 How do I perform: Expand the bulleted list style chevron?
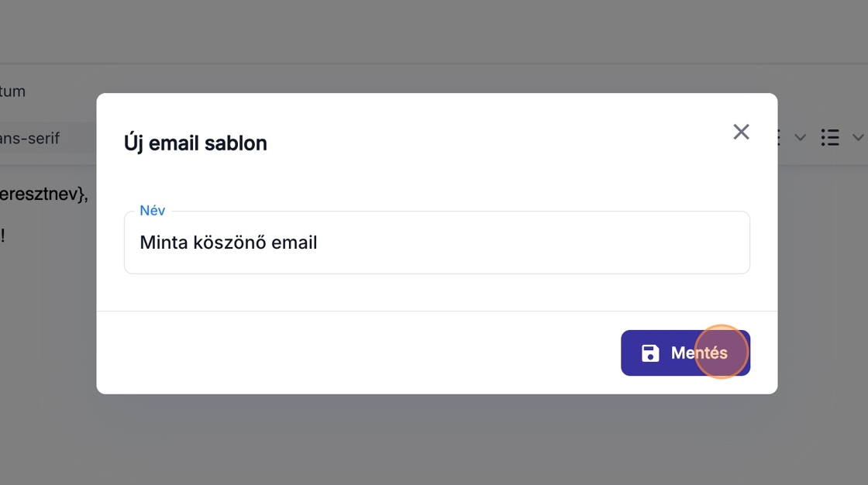858,138
